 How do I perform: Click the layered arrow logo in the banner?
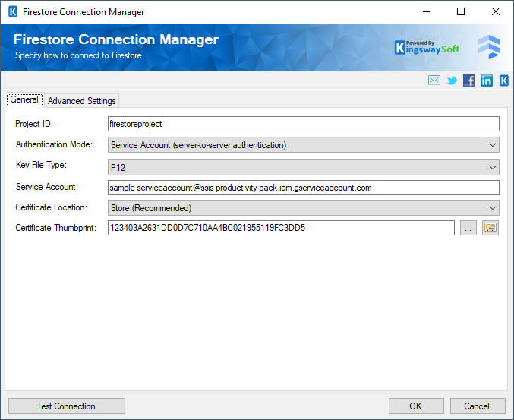point(489,47)
